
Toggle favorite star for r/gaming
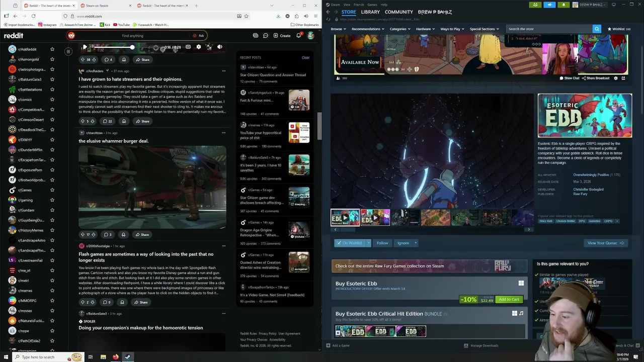click(52, 200)
